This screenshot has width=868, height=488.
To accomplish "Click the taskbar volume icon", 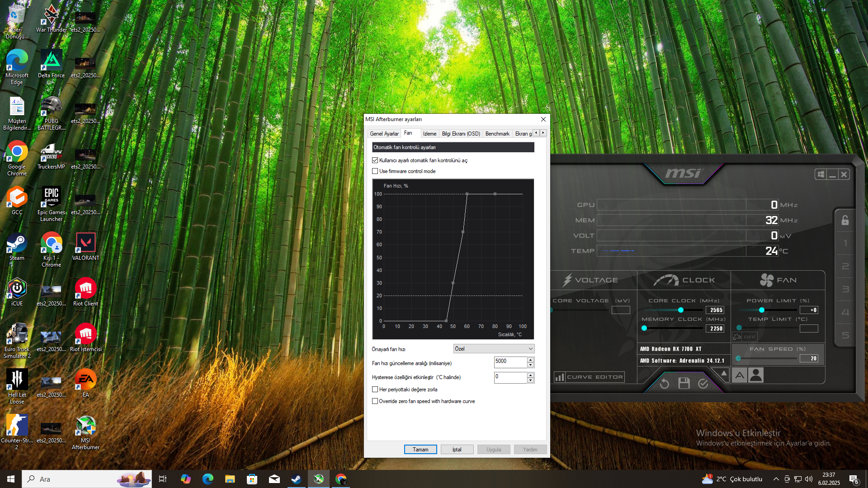I will (x=809, y=479).
